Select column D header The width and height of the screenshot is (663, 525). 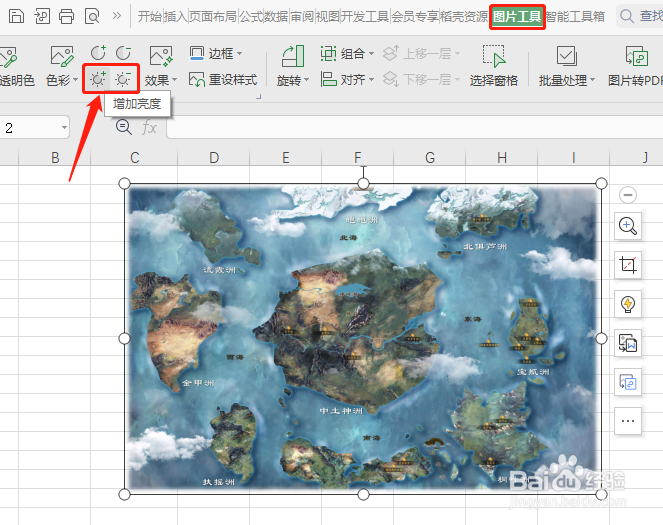click(x=214, y=158)
